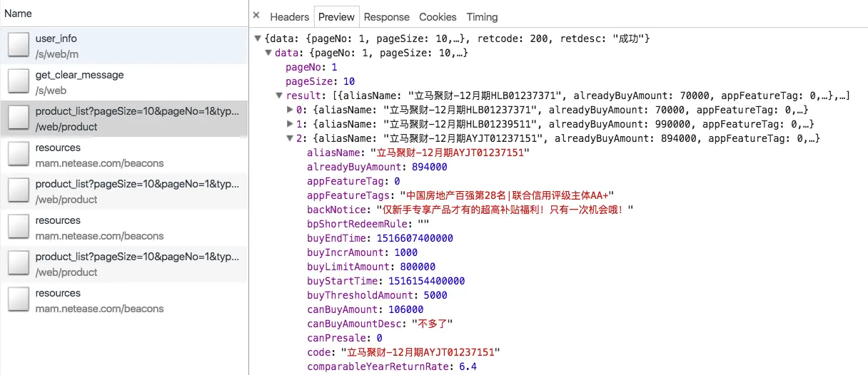Click the buyThresholdAmount: 5000 line

(377, 295)
